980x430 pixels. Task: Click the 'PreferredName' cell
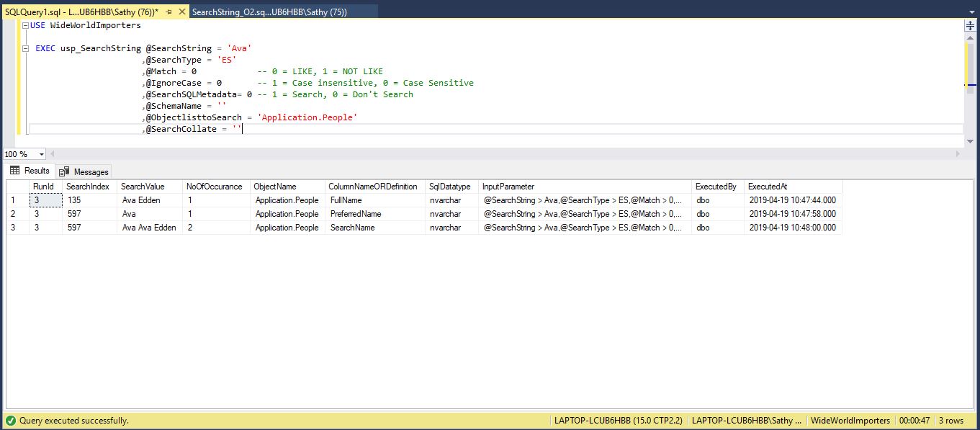[375, 214]
